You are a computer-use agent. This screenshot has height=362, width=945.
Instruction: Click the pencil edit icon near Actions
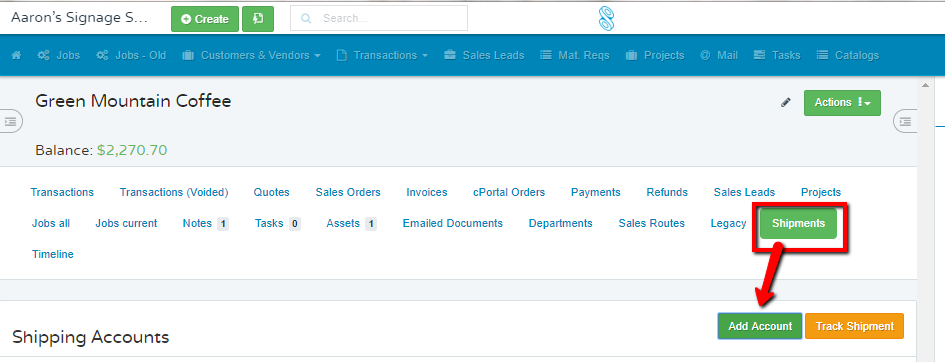tap(785, 102)
